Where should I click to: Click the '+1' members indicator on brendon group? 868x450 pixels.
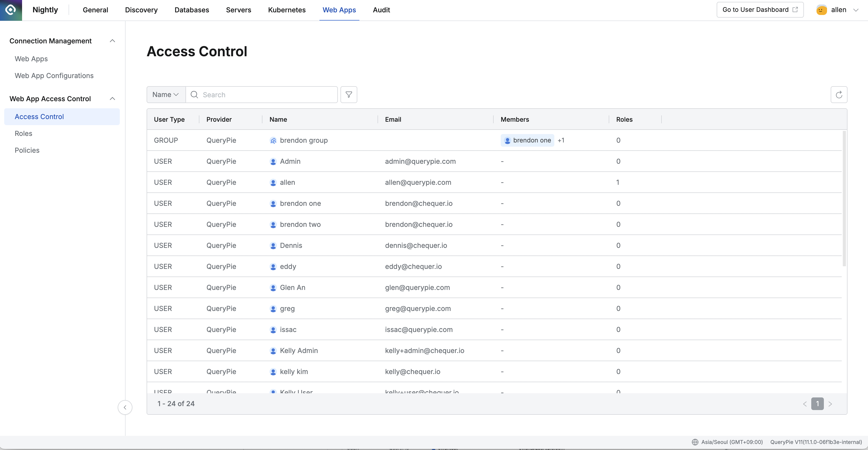click(561, 140)
